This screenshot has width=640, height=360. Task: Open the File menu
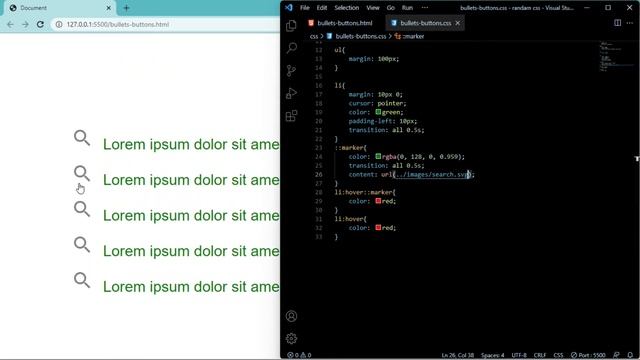coord(304,8)
